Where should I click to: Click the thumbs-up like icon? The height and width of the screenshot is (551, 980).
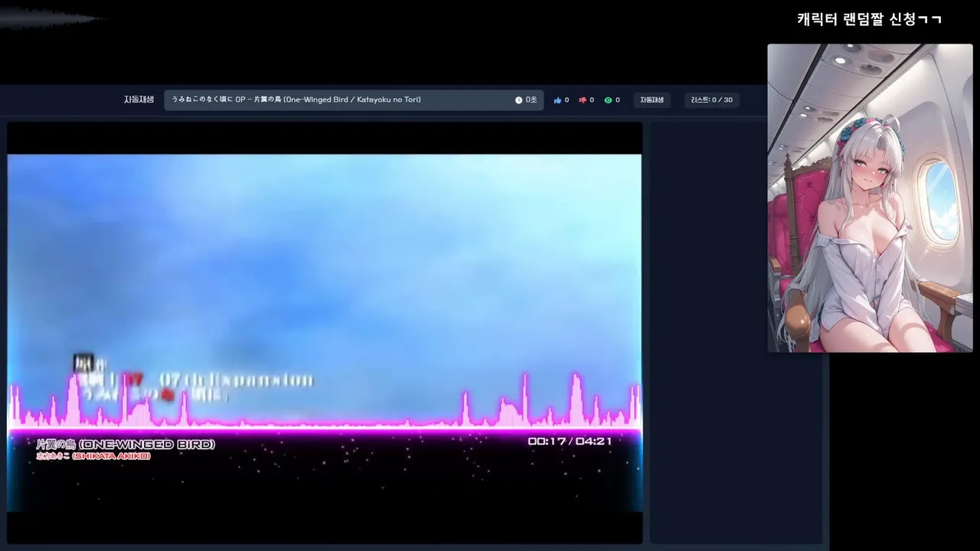[557, 100]
